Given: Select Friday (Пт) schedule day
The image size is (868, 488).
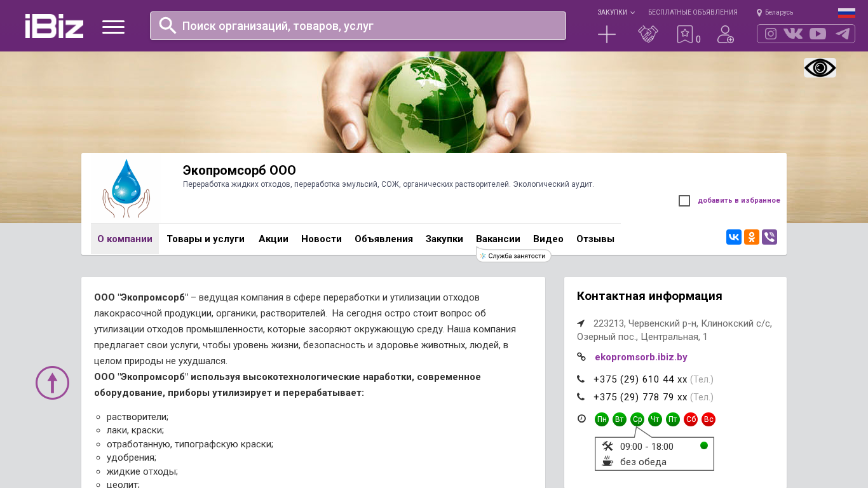Looking at the screenshot, I should tap(673, 419).
